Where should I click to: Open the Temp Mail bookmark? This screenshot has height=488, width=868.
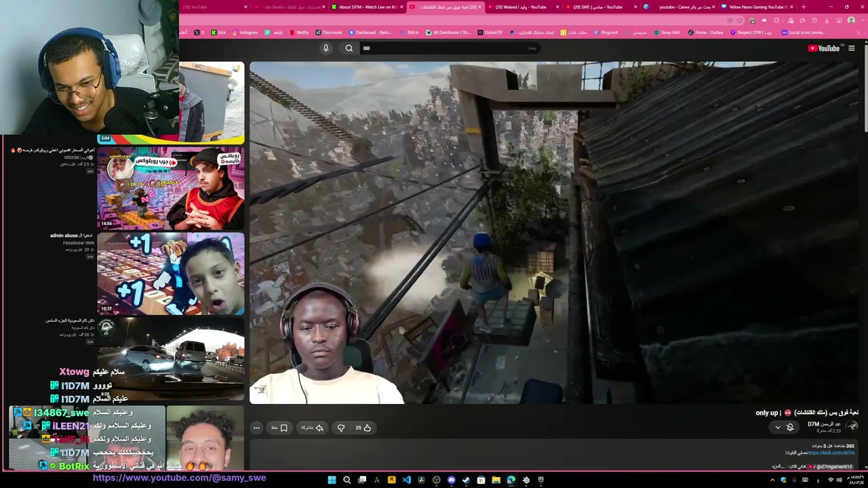[667, 33]
